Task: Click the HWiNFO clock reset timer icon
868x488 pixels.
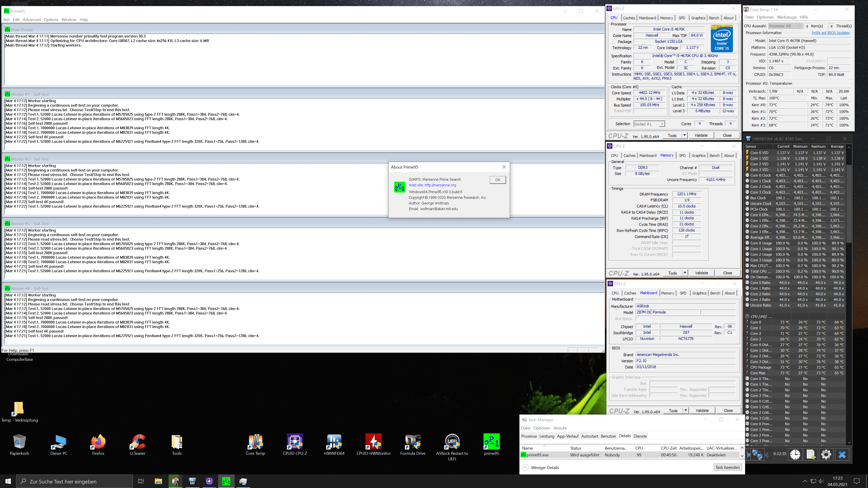Action: [x=795, y=455]
